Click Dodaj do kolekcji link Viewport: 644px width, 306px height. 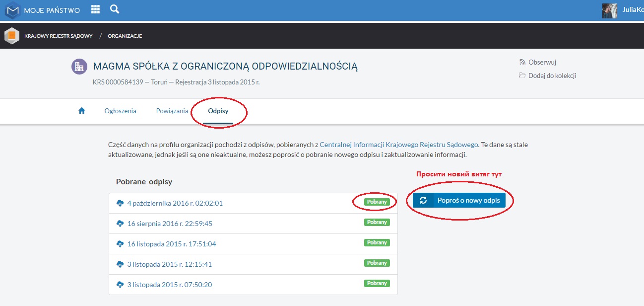click(552, 76)
